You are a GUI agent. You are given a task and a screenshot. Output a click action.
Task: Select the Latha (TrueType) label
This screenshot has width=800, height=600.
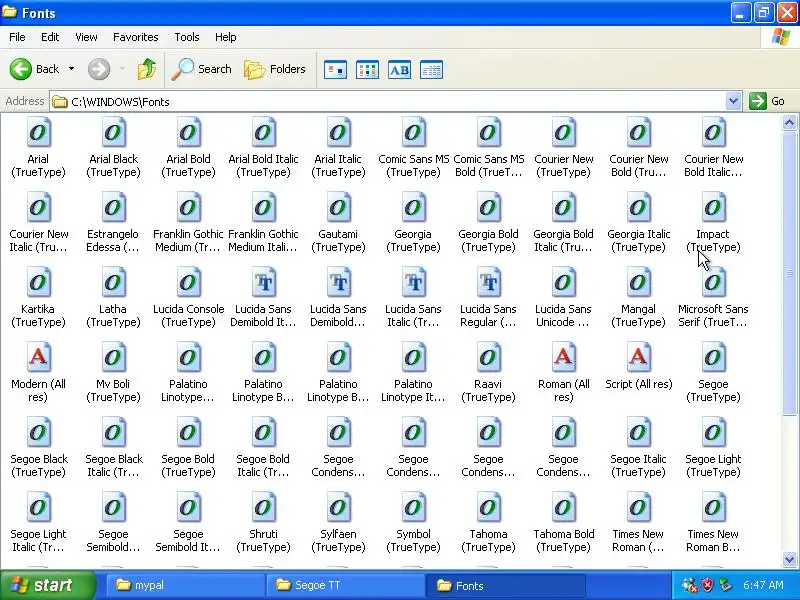click(x=113, y=315)
